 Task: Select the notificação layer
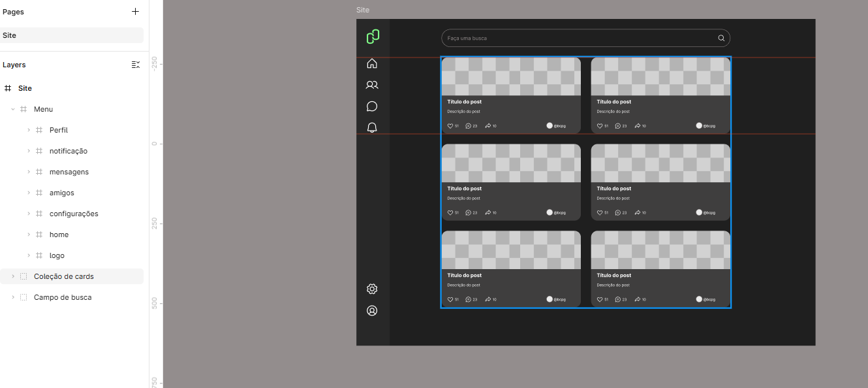69,151
